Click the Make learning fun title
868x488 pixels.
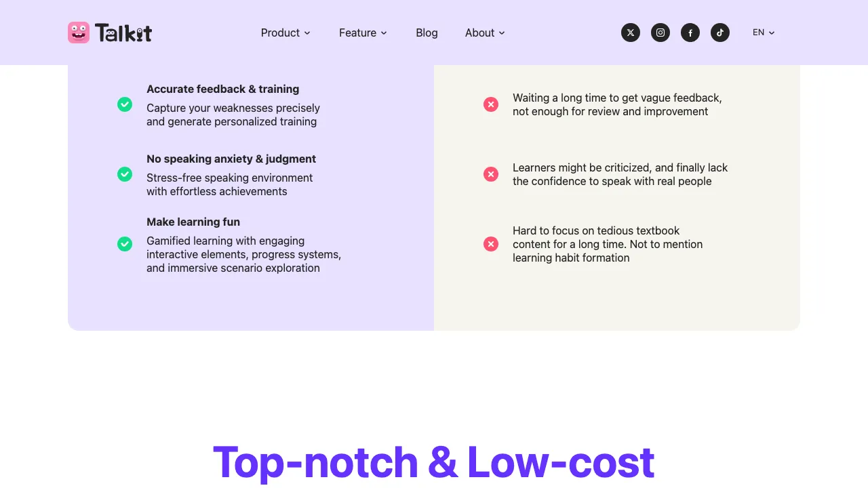[x=193, y=222]
